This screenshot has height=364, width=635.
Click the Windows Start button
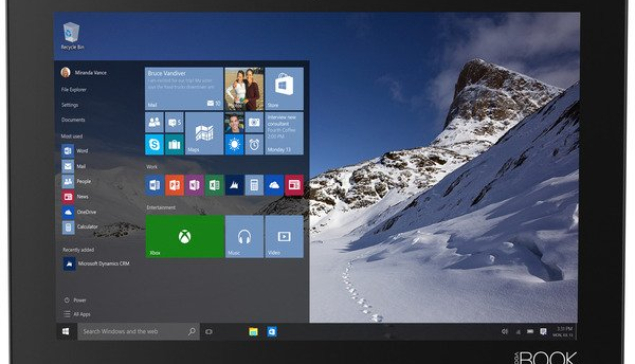(x=66, y=332)
